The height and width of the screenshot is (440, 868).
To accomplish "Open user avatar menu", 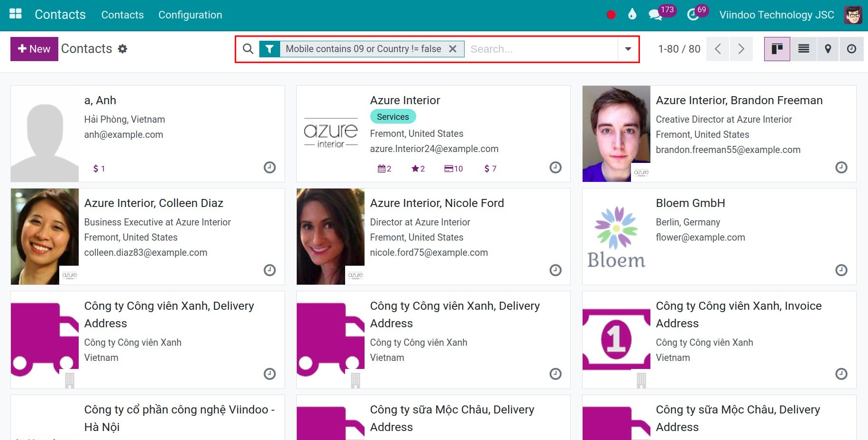I will (x=853, y=15).
